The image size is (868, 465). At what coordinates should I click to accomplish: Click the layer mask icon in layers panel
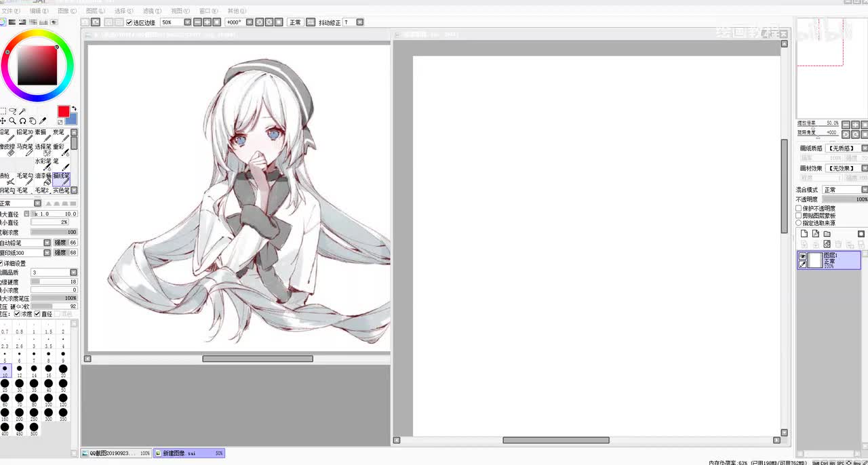pyautogui.click(x=861, y=234)
